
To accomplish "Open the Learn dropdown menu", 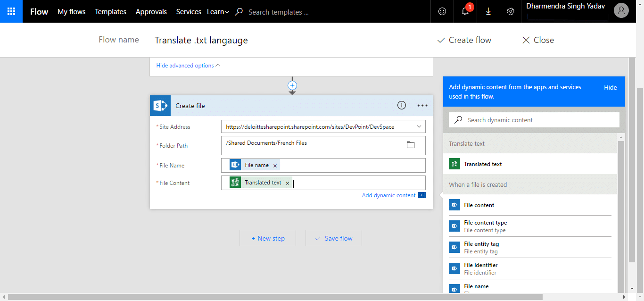I will (218, 12).
